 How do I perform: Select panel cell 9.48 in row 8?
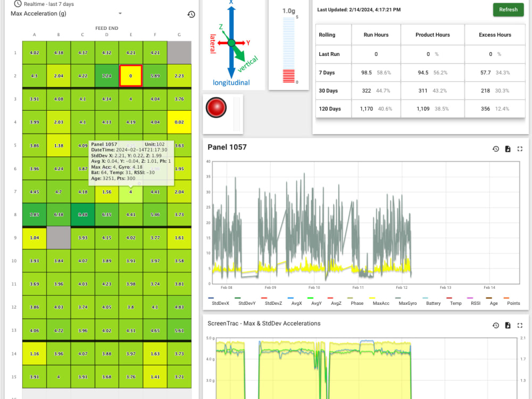[82, 214]
